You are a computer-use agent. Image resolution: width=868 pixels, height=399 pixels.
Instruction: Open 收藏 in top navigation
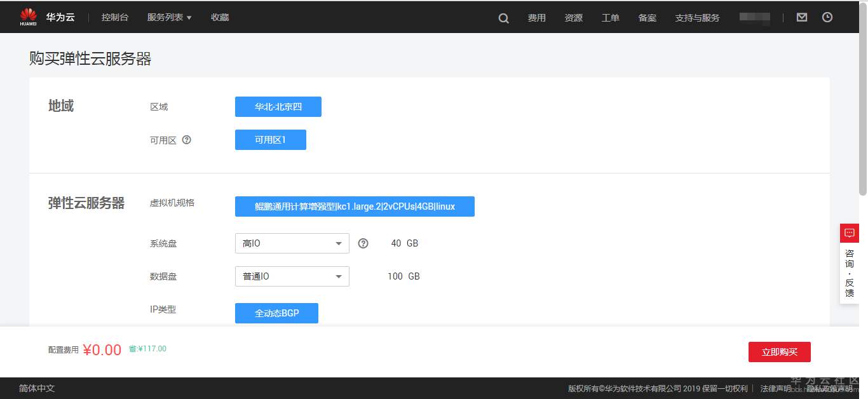coord(220,18)
